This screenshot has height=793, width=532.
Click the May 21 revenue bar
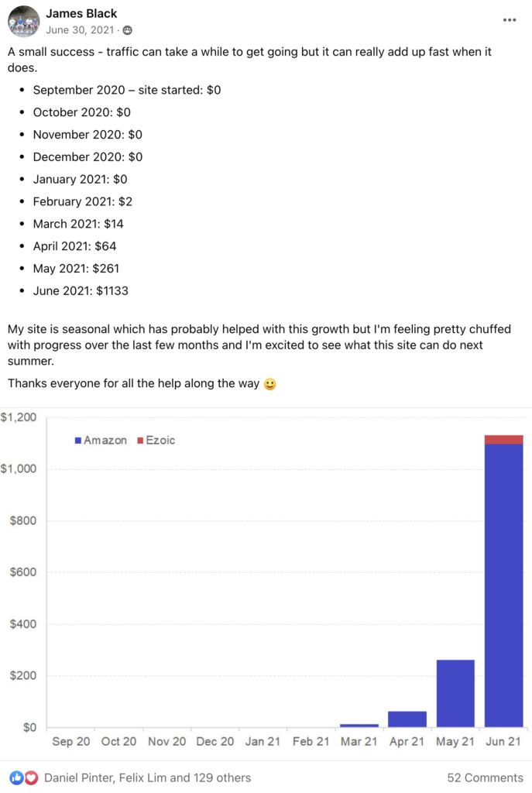(x=455, y=694)
